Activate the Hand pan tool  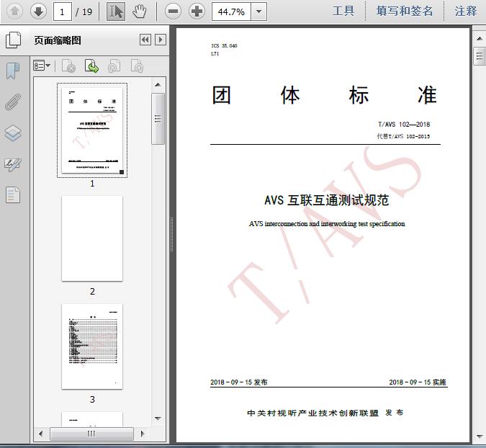point(140,11)
